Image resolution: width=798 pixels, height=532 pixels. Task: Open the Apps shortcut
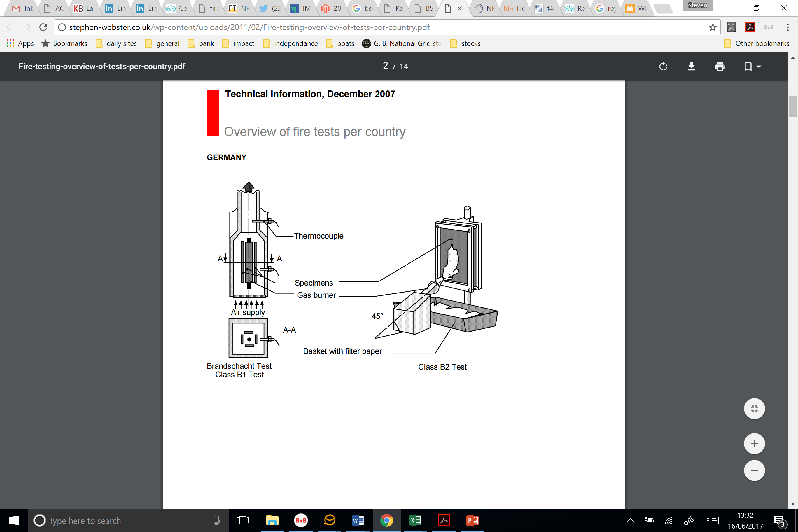coord(20,43)
